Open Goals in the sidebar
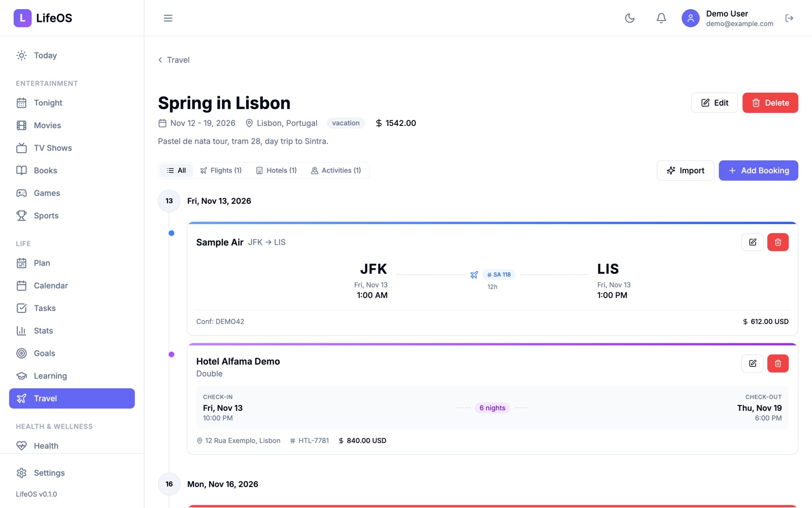The image size is (812, 508). click(72, 354)
